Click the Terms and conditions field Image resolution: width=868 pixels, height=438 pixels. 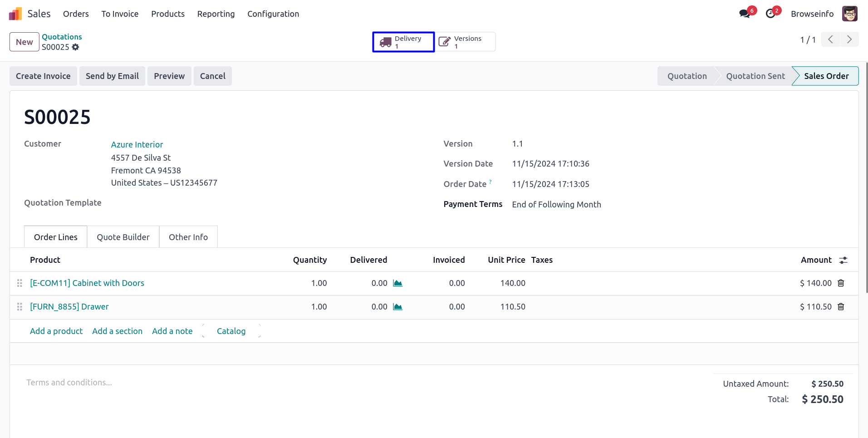69,383
